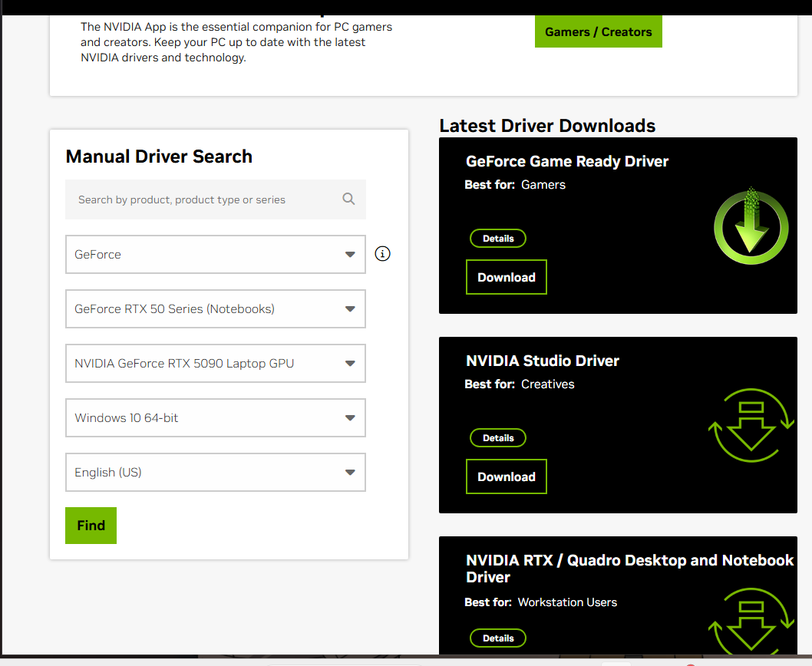812x666 pixels.
Task: Open the RTX 5090 Laptop GPU product dropdown
Action: 215,364
